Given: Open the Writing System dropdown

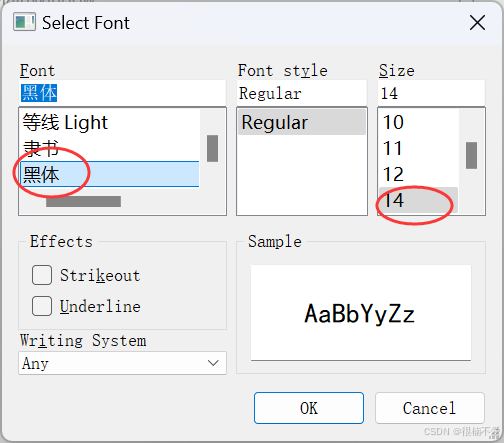Looking at the screenshot, I should tap(122, 363).
